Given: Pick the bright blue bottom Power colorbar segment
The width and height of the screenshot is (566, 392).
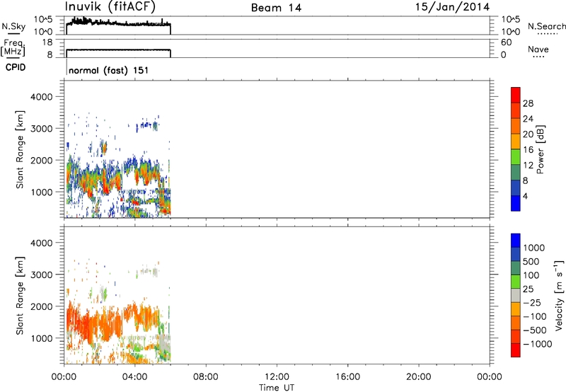Looking at the screenshot, I should coord(516,203).
